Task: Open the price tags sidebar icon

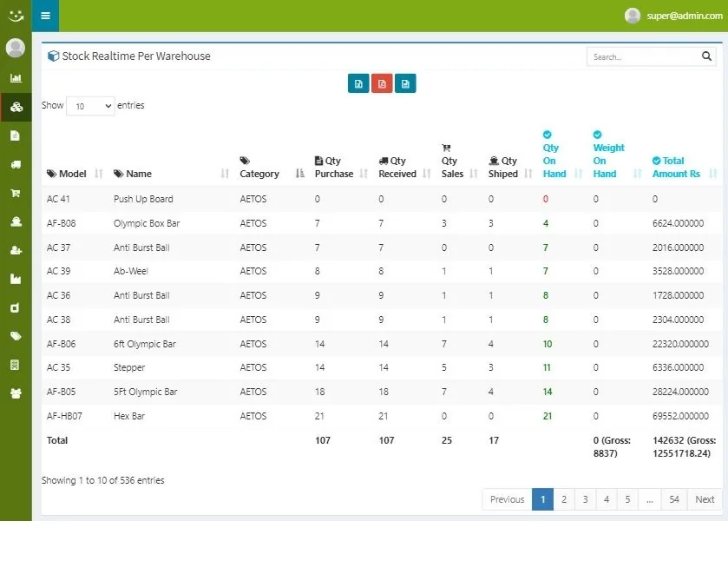Action: [16, 336]
